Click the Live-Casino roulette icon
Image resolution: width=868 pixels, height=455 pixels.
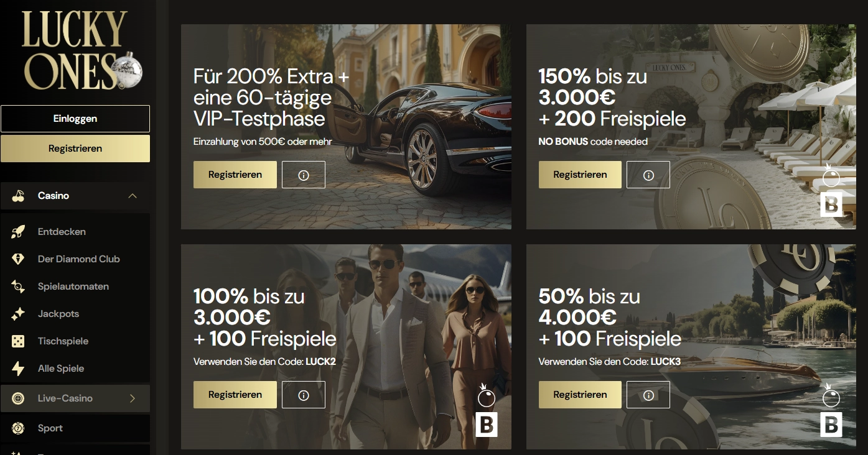click(x=18, y=398)
